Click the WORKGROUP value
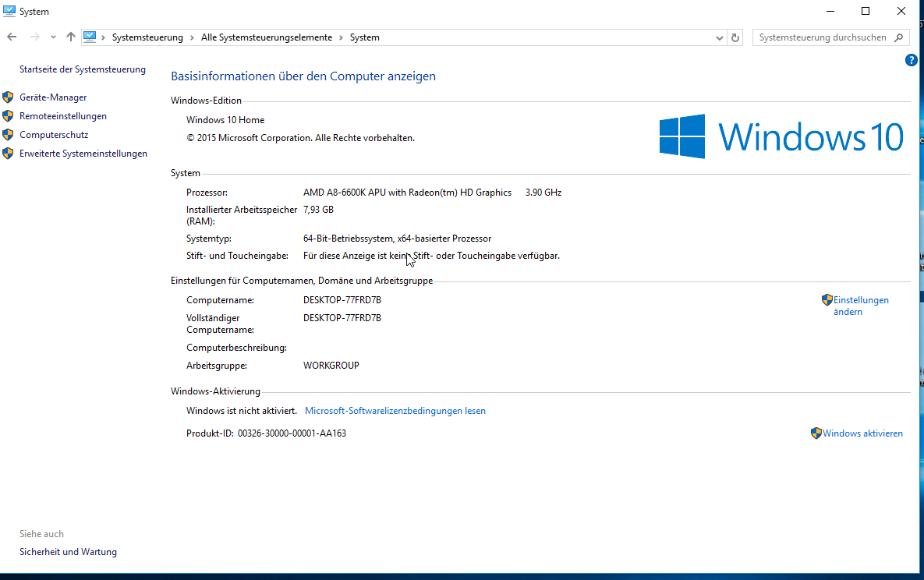The image size is (924, 580). [x=331, y=366]
